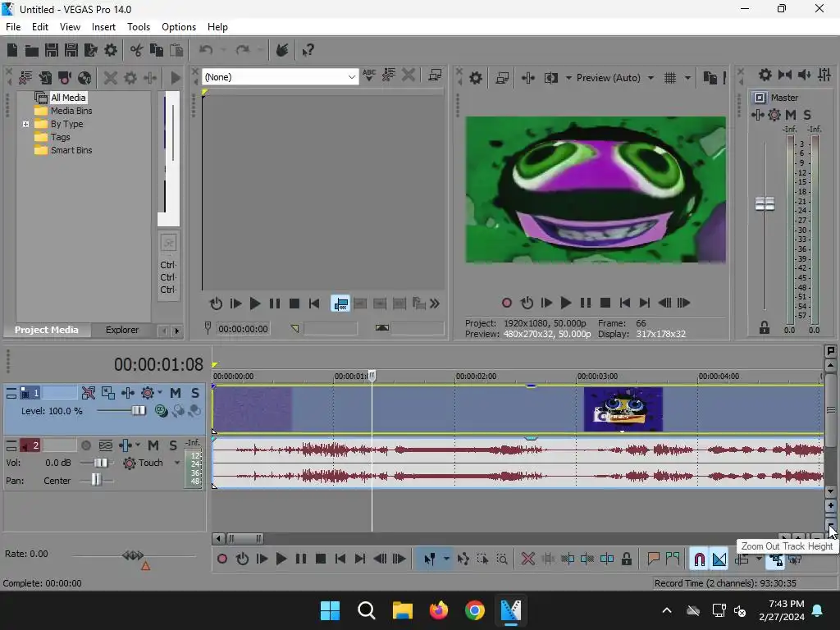Click Zoom Out Track Height button
Viewport: 840px width, 630px height.
[830, 524]
